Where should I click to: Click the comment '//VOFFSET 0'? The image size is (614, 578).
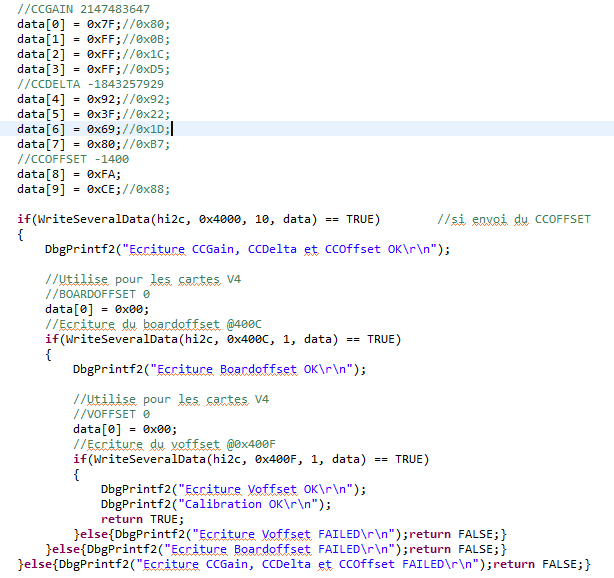pos(112,414)
